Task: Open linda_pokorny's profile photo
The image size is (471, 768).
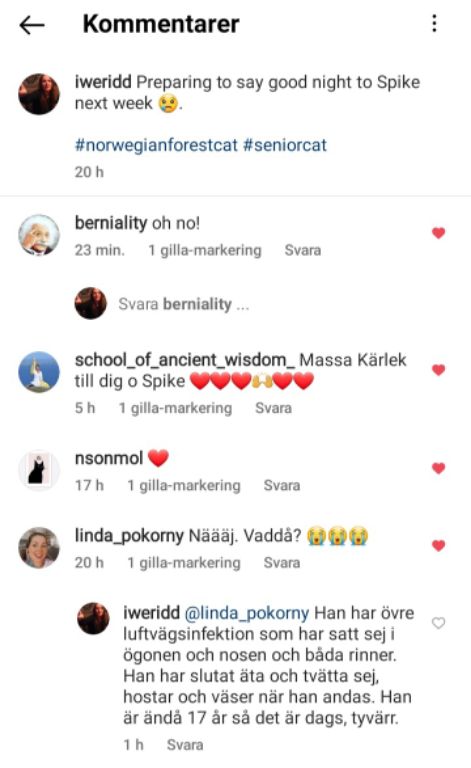Action: [x=39, y=548]
